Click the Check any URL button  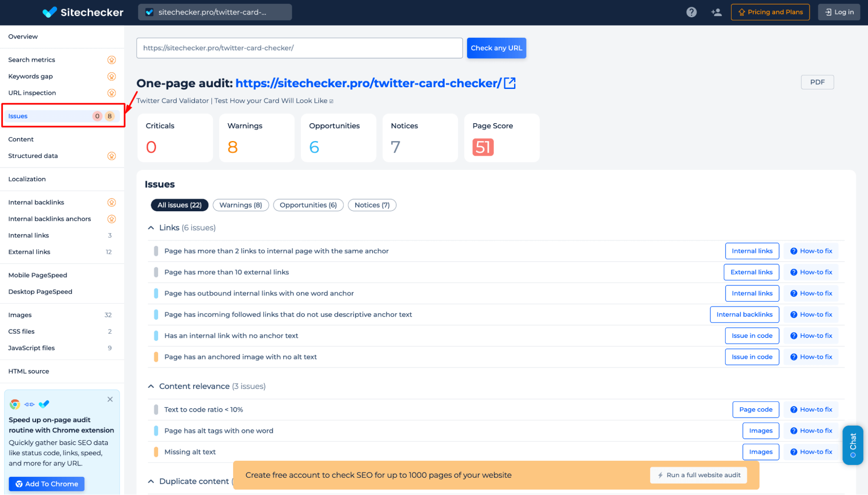(x=496, y=48)
